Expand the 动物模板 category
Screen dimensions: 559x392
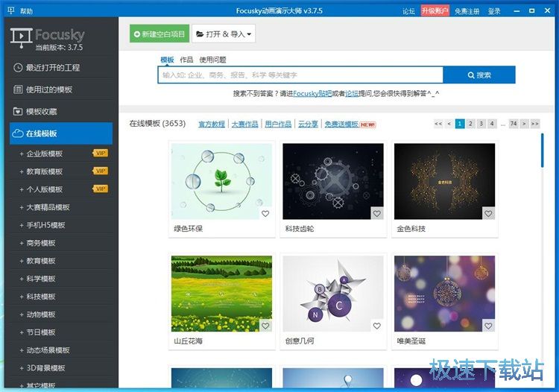[22, 314]
